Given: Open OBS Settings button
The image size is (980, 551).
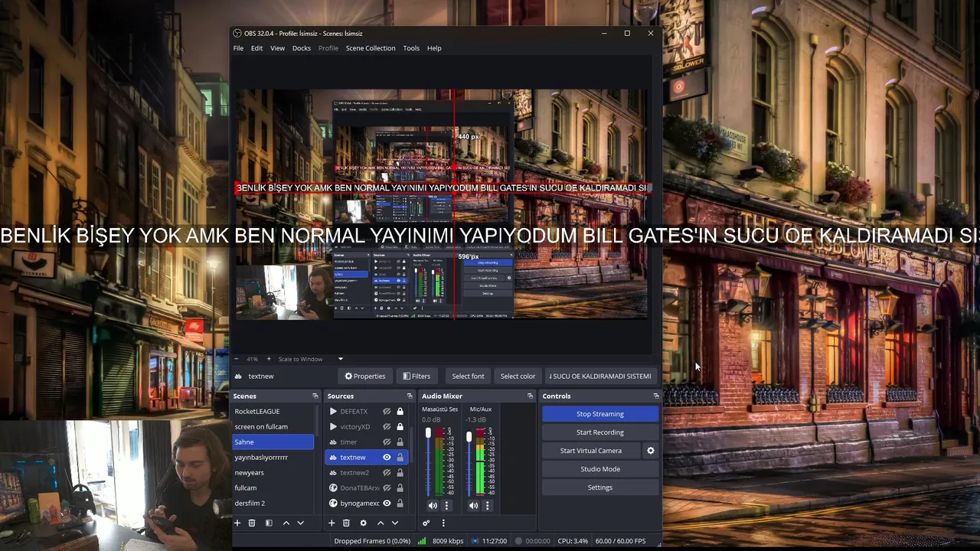Looking at the screenshot, I should (x=600, y=487).
